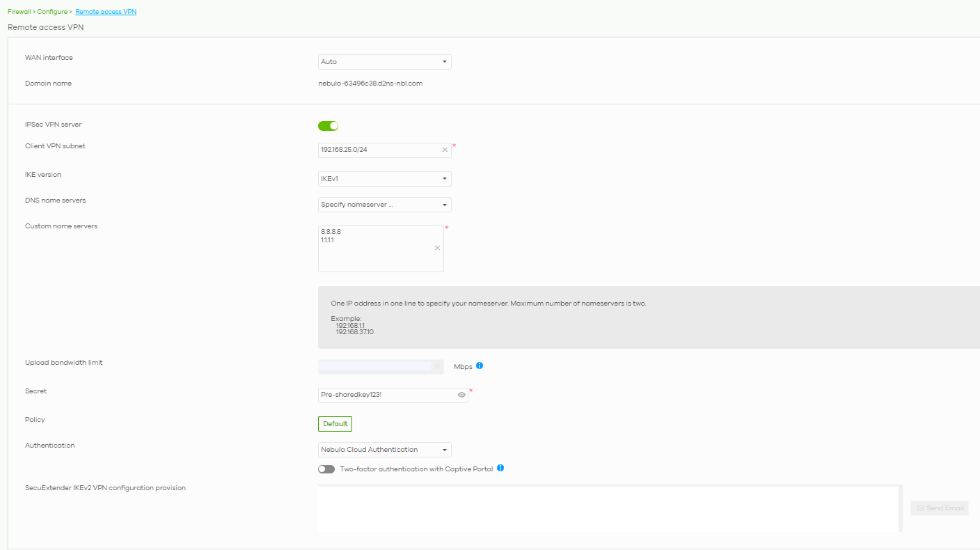The height and width of the screenshot is (550, 980).
Task: Focus the Upload bandwidth limit input
Action: 374,366
